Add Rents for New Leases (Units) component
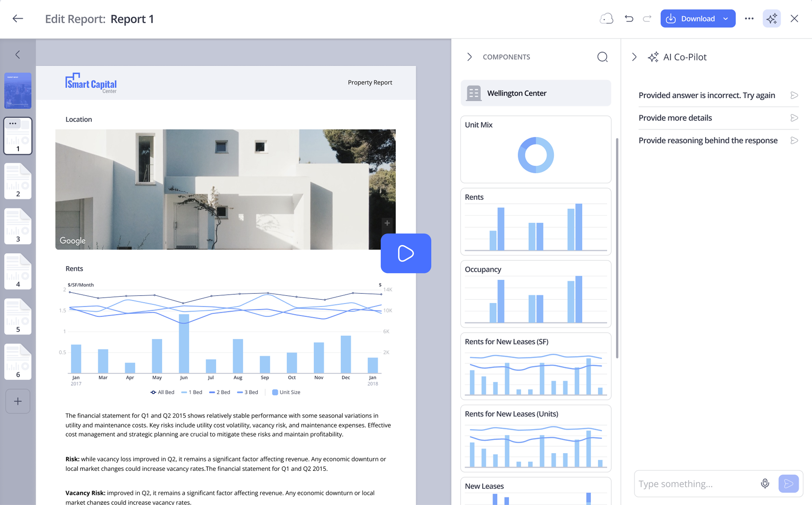The height and width of the screenshot is (505, 812). coord(535,438)
